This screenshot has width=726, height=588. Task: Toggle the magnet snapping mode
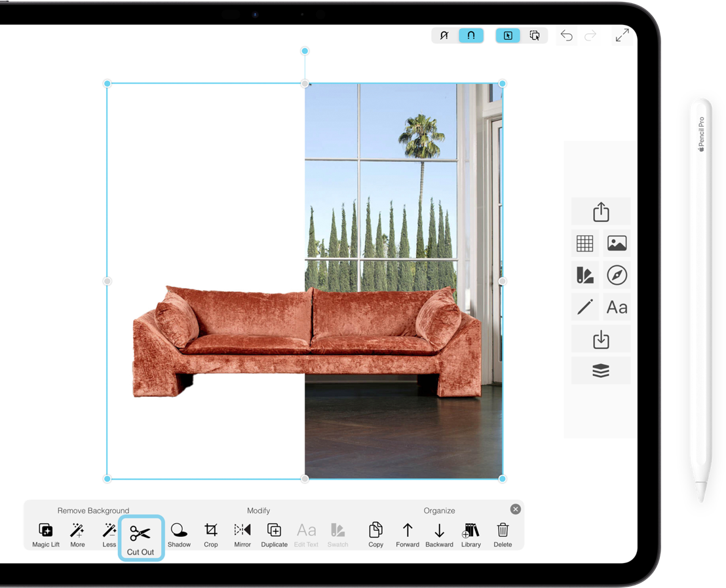click(471, 35)
